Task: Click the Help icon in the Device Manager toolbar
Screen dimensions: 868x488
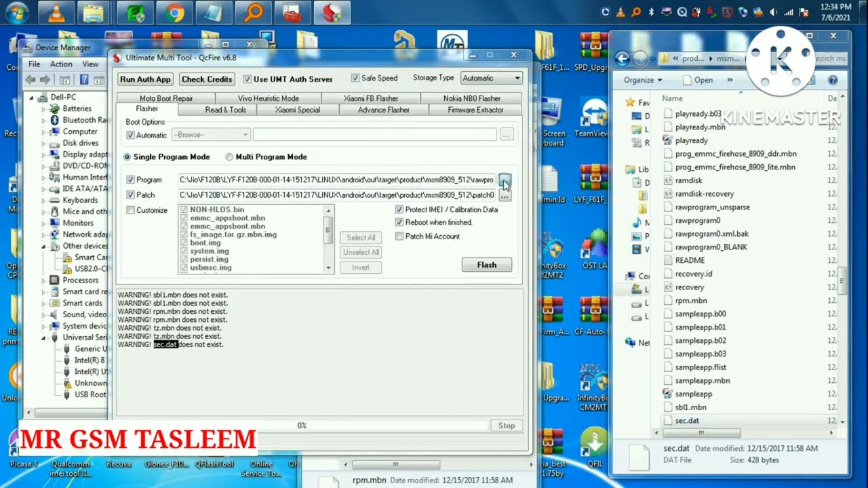Action: [83, 80]
